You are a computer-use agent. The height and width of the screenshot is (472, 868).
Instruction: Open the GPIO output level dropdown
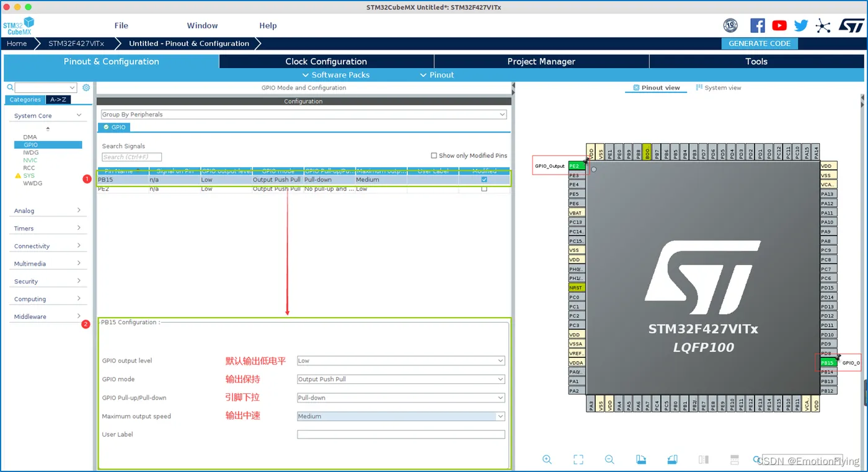(401, 361)
